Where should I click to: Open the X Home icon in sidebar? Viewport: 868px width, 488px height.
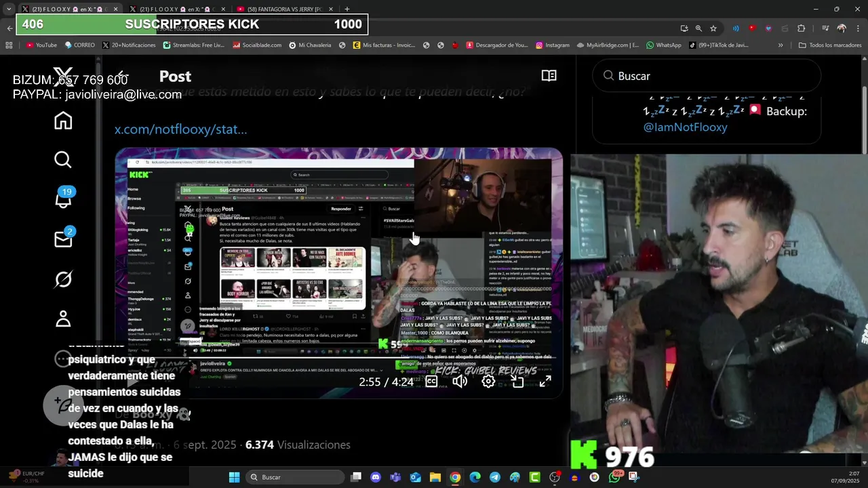click(63, 121)
